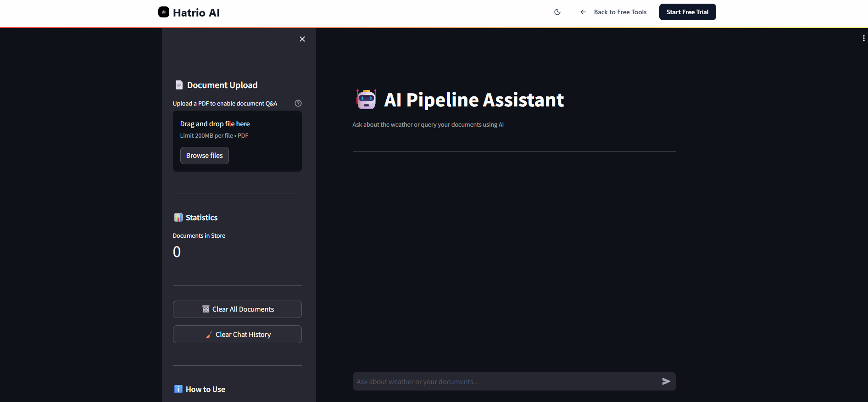
Task: Click the Hatrio AI brand name text
Action: (x=196, y=12)
